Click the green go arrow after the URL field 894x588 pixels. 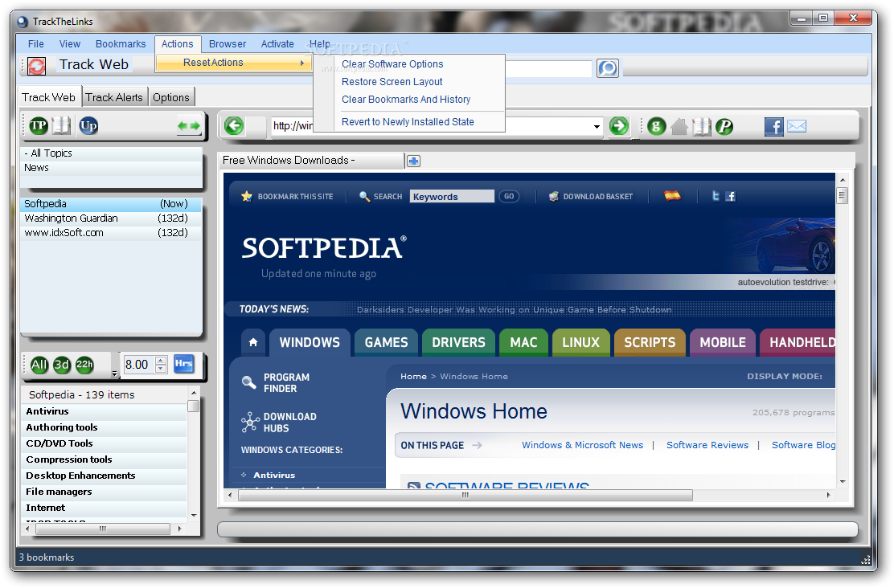coord(618,126)
